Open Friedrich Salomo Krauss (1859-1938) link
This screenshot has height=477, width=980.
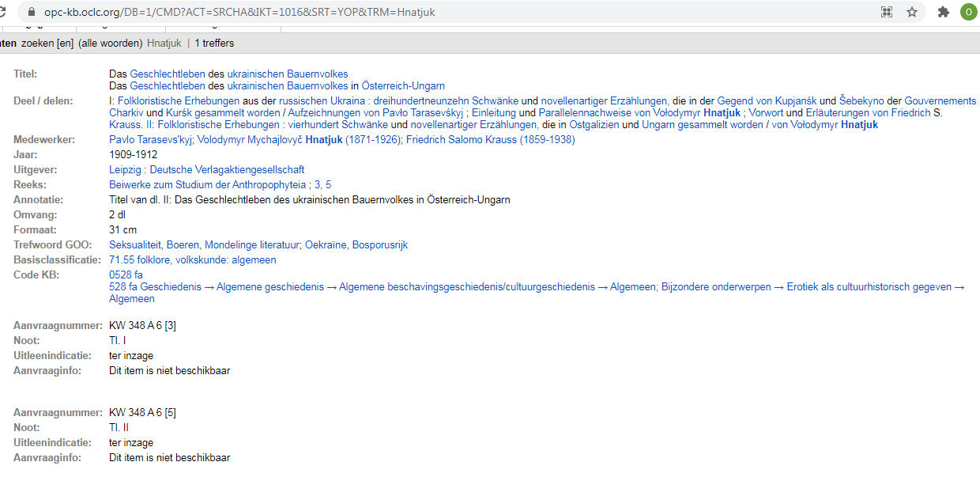click(x=490, y=140)
